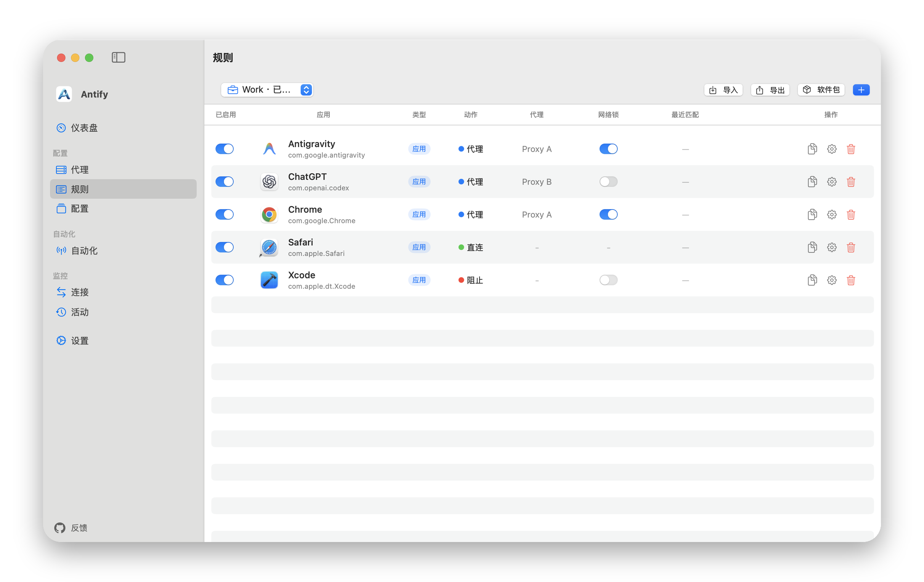Click com.openai.codex bundle identifier
924x582 pixels.
tap(319, 188)
